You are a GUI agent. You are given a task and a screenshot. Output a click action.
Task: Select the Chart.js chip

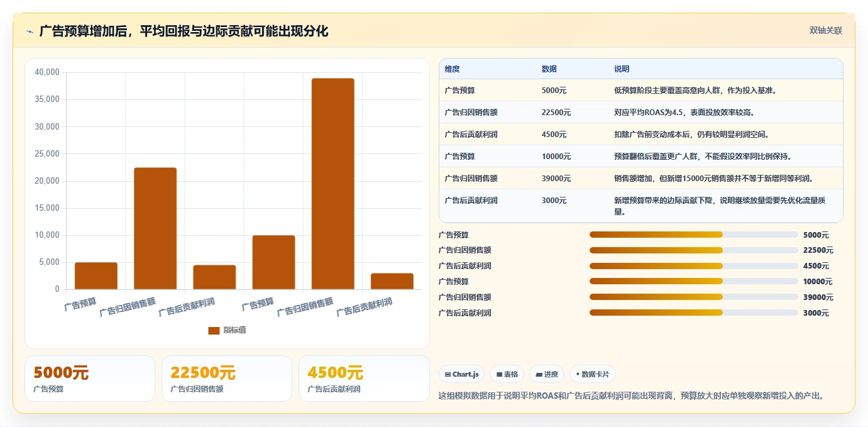(x=462, y=374)
